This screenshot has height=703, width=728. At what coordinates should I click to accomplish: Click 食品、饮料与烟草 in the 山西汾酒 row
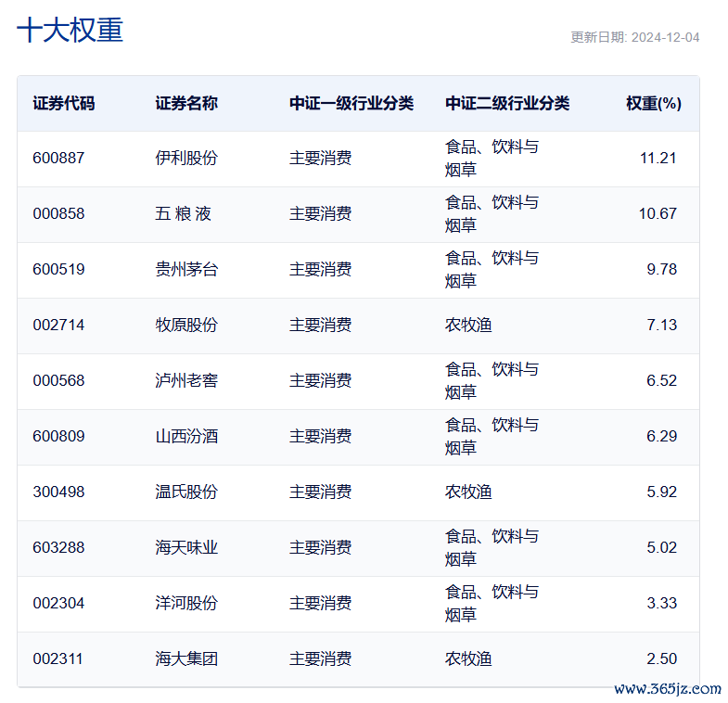pos(492,436)
